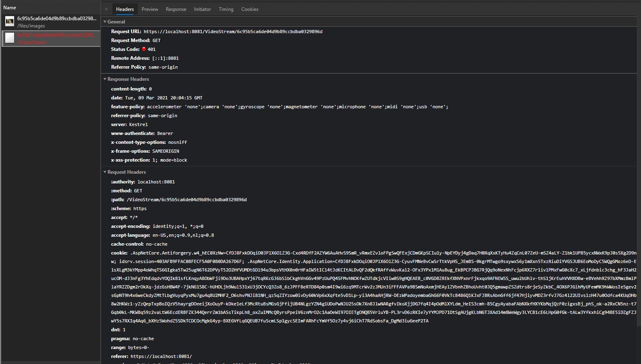Viewport: 641px width, 364px height.
Task: Collapse the Response Headers section
Action: 105,79
